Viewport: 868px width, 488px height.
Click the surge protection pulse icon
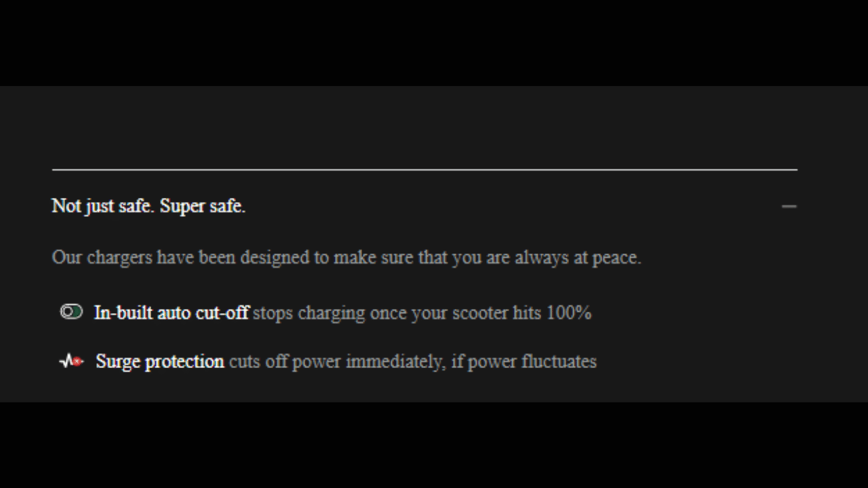click(x=71, y=361)
